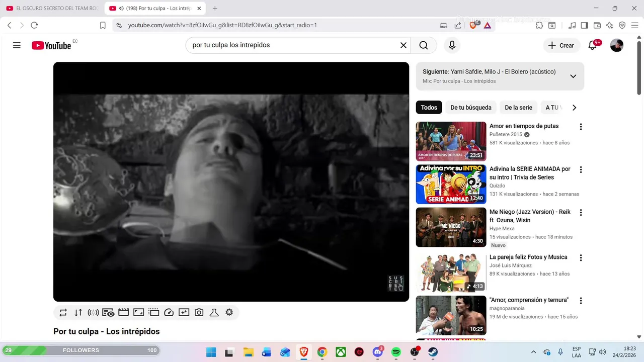Image resolution: width=644 pixels, height=362 pixels.
Task: Toggle cinema mode clapperboard icon
Action: 123,313
